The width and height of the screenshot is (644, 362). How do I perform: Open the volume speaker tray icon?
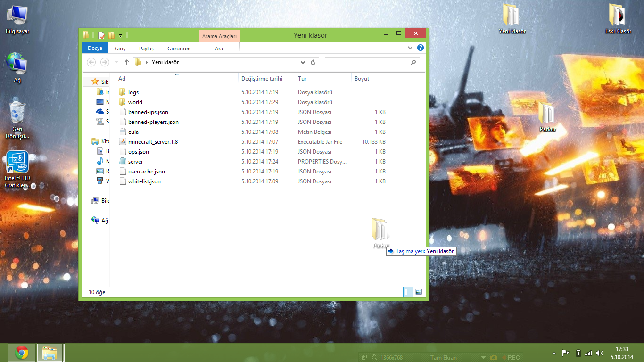[x=600, y=353]
